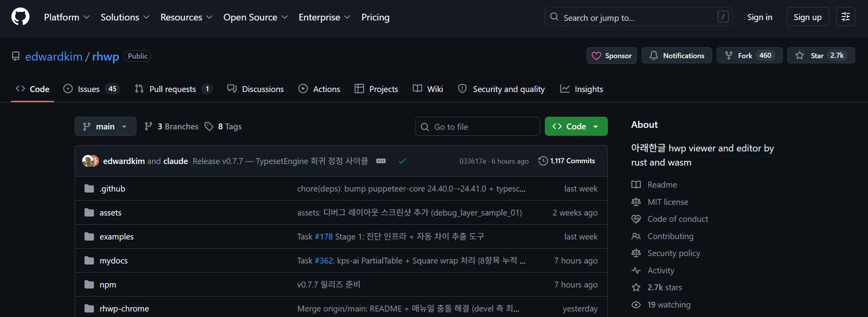Open the GitHub homepage logo
Viewport: 868px width, 317px height.
pos(20,17)
